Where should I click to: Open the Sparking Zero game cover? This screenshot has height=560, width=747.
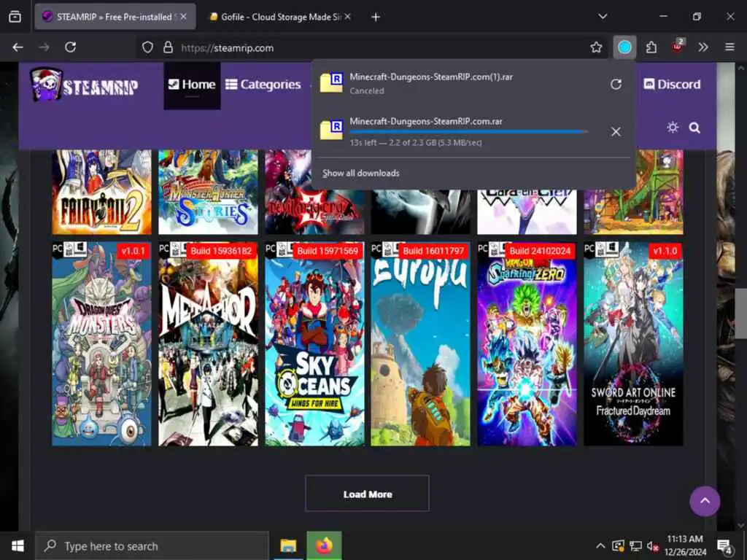coord(527,344)
